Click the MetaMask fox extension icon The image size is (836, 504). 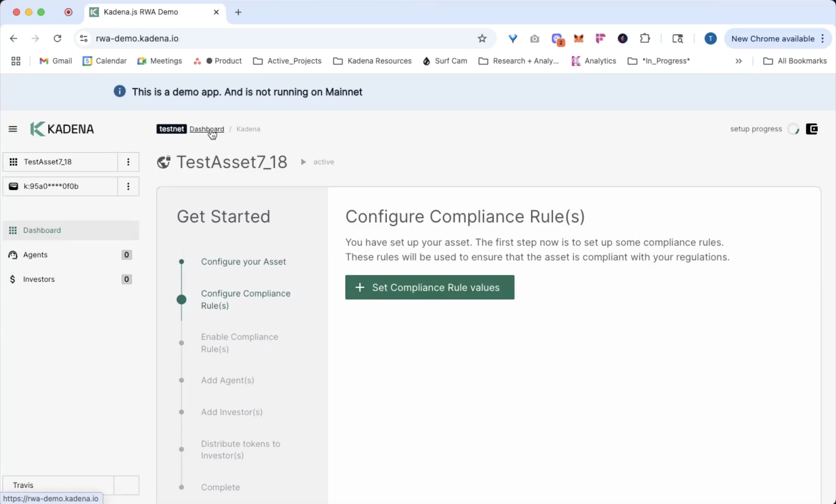pyautogui.click(x=578, y=39)
